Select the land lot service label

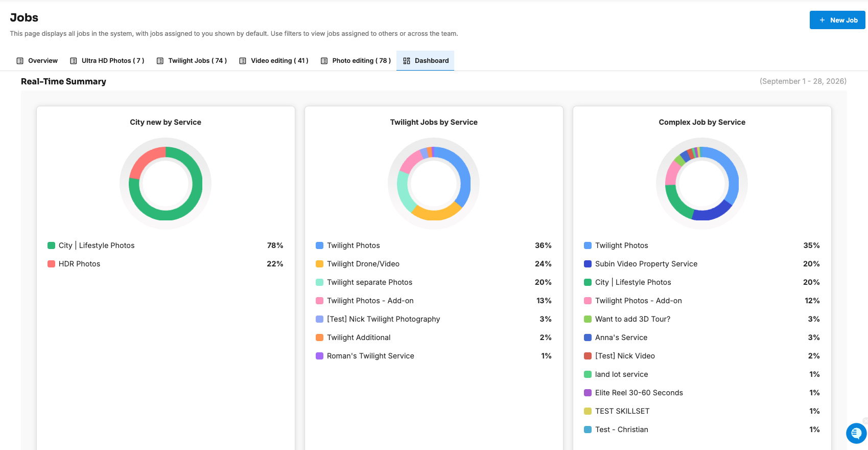[x=621, y=374]
